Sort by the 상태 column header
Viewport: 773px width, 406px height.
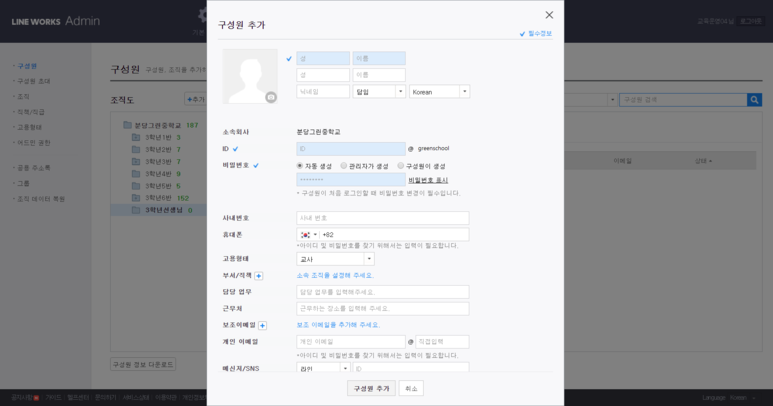[703, 161]
